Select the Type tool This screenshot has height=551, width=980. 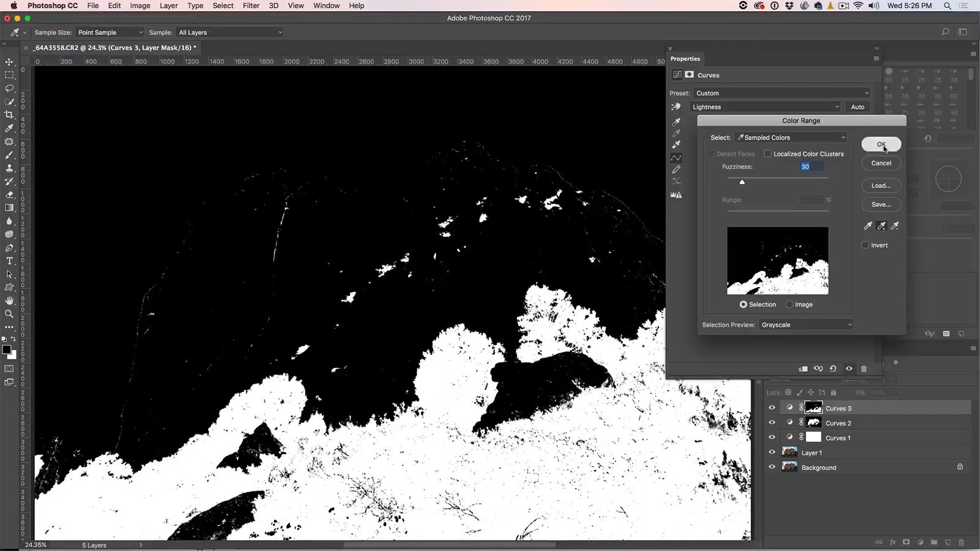click(9, 261)
